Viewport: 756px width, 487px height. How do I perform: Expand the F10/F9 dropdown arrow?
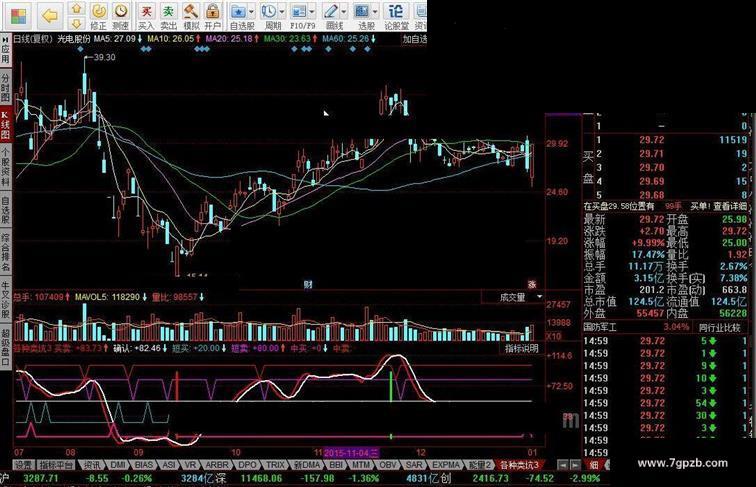point(312,12)
